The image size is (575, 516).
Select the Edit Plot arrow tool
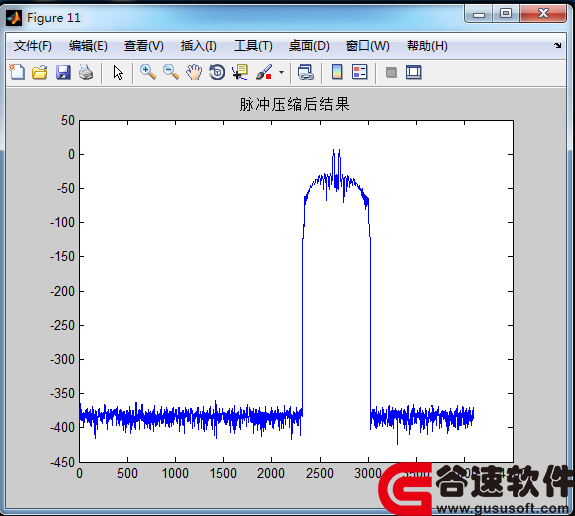click(118, 73)
